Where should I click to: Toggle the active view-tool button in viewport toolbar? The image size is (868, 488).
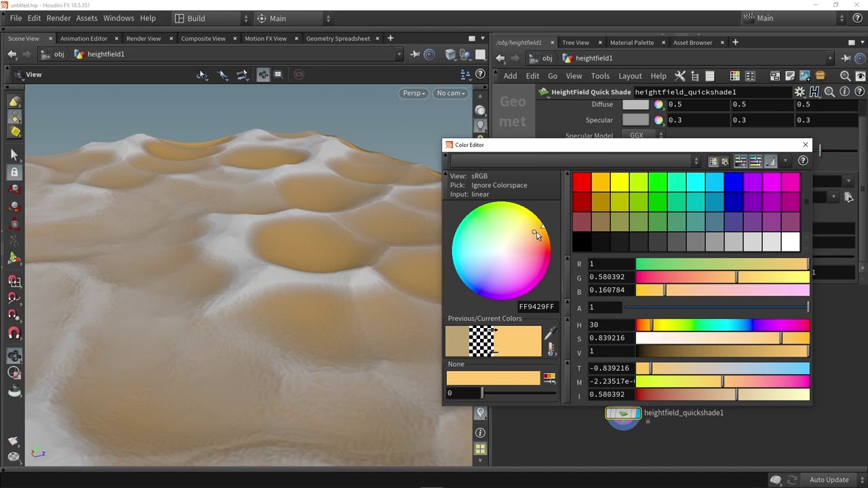coord(263,75)
